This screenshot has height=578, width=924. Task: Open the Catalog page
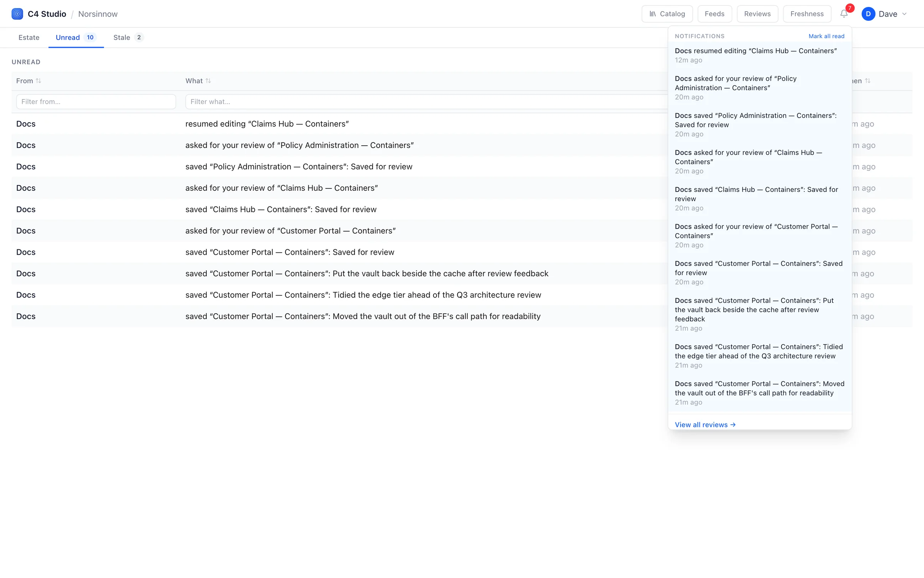click(x=667, y=14)
